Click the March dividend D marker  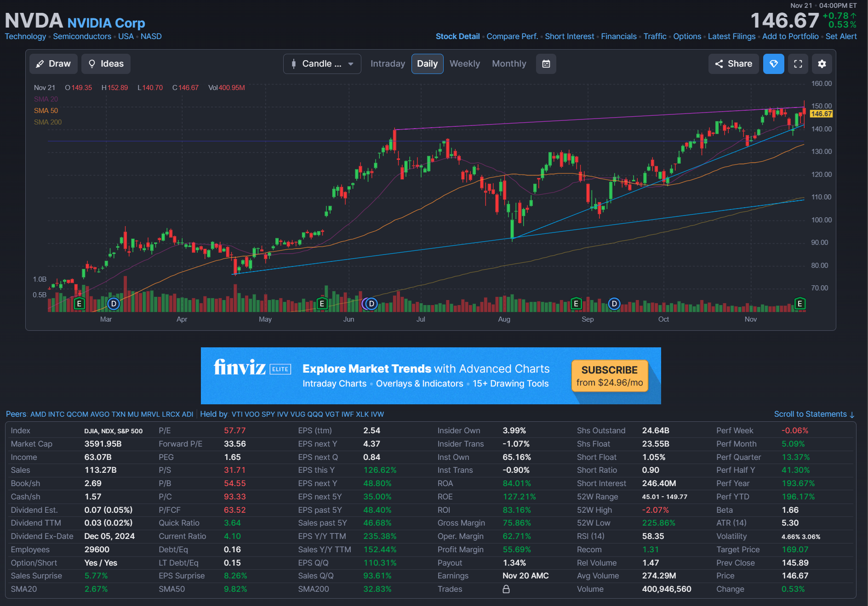[x=114, y=304]
